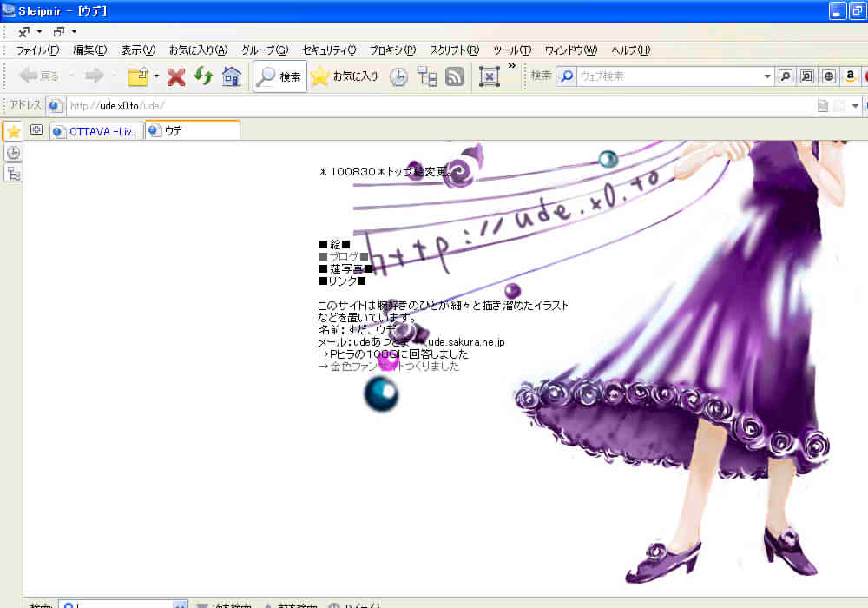Click the ＊100830＊トップ絵変更 text
Viewport: 868px width, 608px height.
point(386,172)
